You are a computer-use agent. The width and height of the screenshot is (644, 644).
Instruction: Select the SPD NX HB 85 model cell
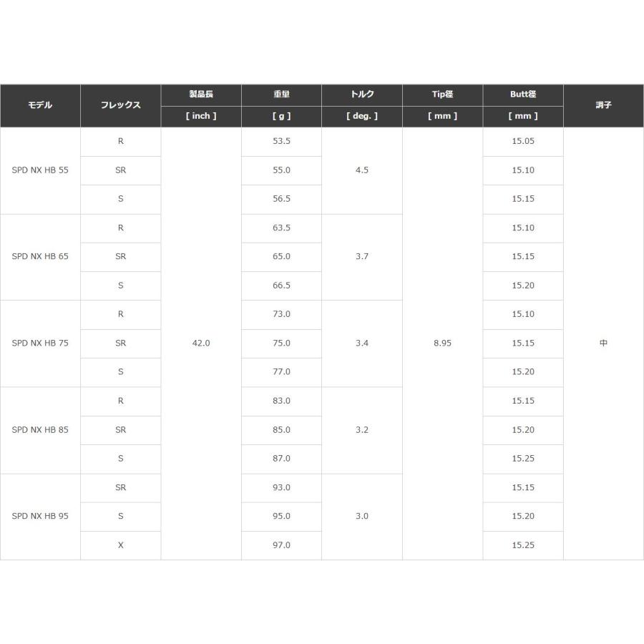40,431
